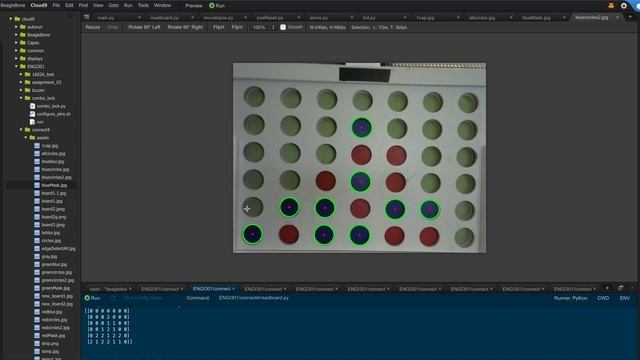Open the editor tab list icon left of main.py
Screen dimensions: 640x360
pos(87,17)
